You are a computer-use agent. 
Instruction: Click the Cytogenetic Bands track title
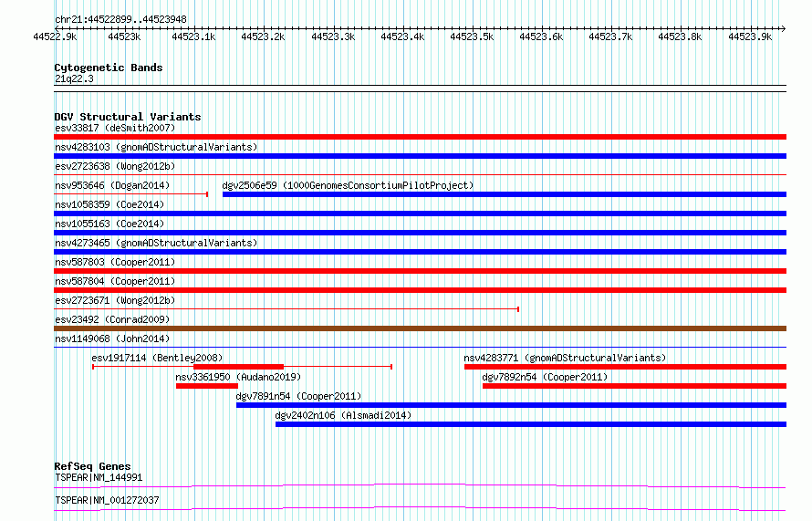pos(109,68)
